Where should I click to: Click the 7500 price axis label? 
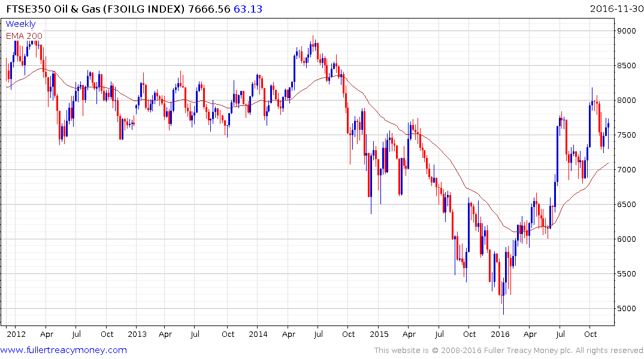pos(627,135)
